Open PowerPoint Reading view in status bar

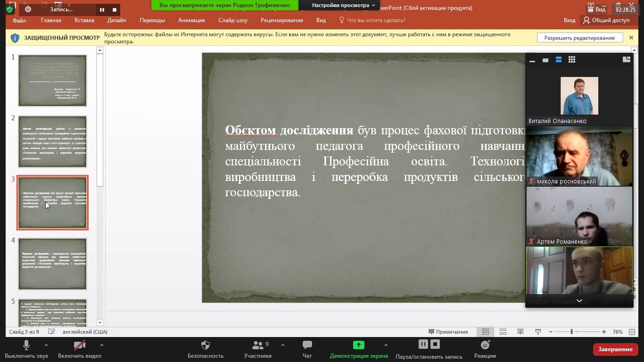pyautogui.click(x=520, y=332)
